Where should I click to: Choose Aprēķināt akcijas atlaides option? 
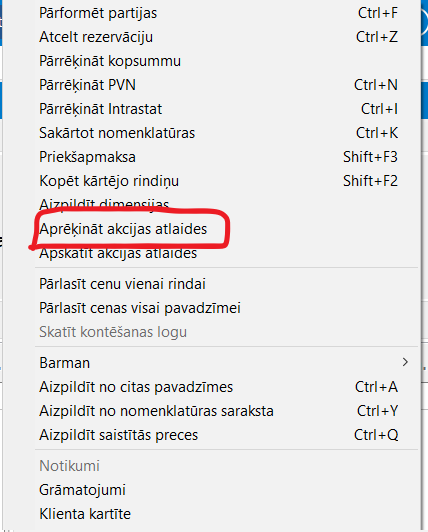227,229
